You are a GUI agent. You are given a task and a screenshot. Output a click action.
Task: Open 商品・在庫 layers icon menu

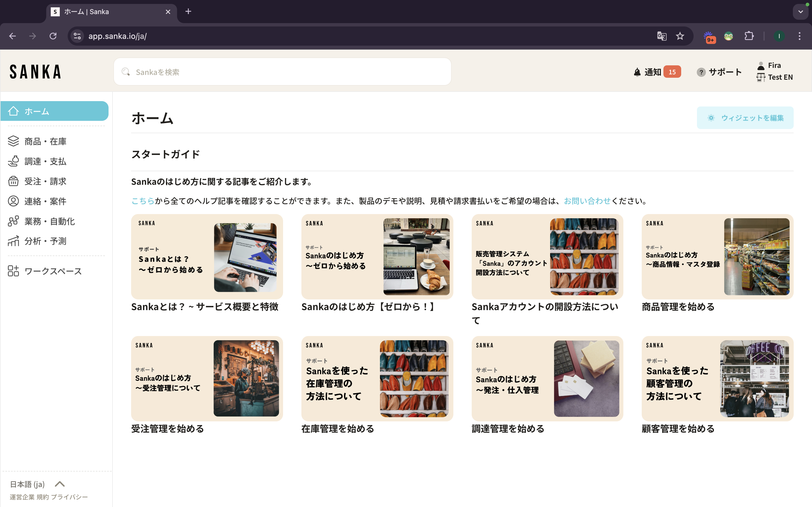[x=14, y=141]
